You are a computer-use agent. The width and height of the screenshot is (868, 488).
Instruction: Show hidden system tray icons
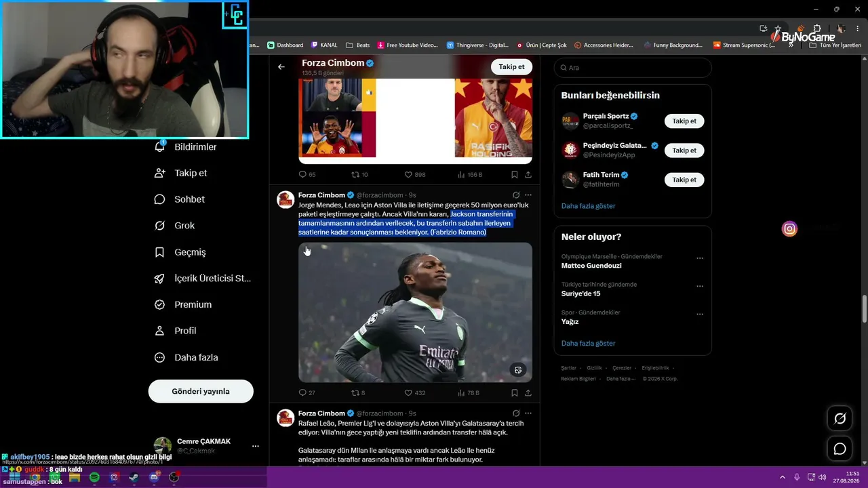tap(784, 478)
